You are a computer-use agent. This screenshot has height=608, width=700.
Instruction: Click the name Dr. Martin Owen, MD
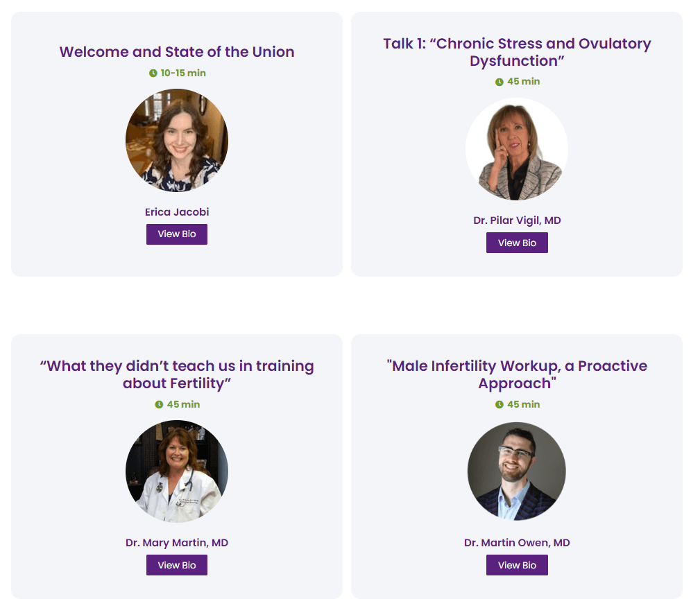click(x=517, y=543)
